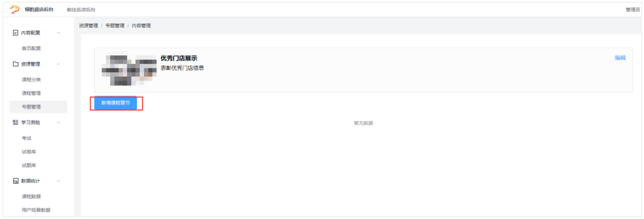Click the 编辑 link for 优秀门店展示

point(620,58)
